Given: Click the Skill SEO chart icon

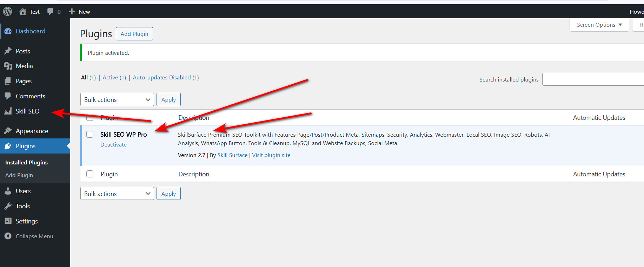Looking at the screenshot, I should [x=8, y=111].
